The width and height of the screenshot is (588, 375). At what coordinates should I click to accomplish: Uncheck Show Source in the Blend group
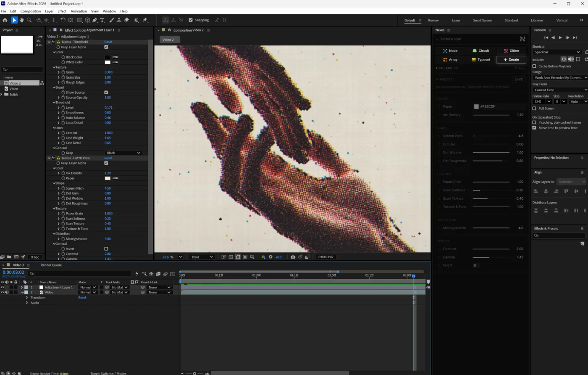click(x=106, y=92)
